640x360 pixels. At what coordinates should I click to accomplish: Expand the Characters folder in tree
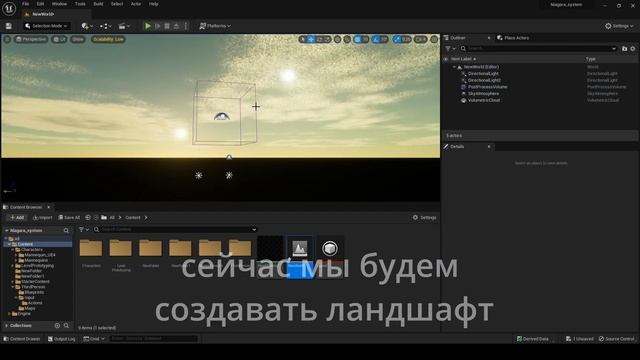(x=13, y=249)
